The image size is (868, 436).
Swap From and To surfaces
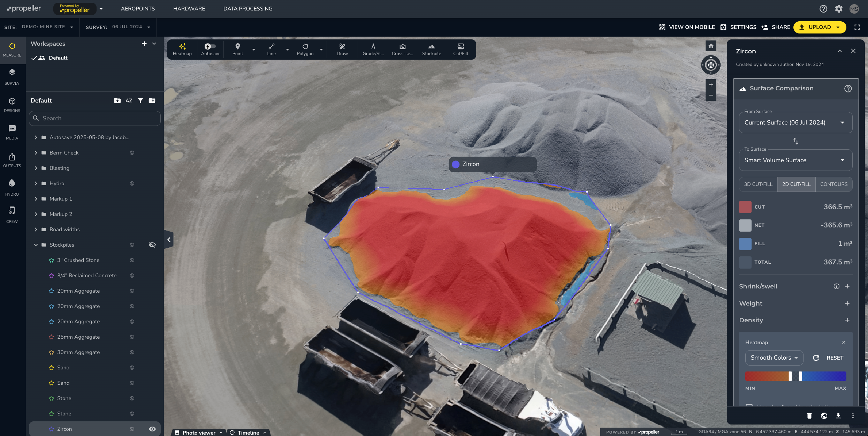point(795,141)
